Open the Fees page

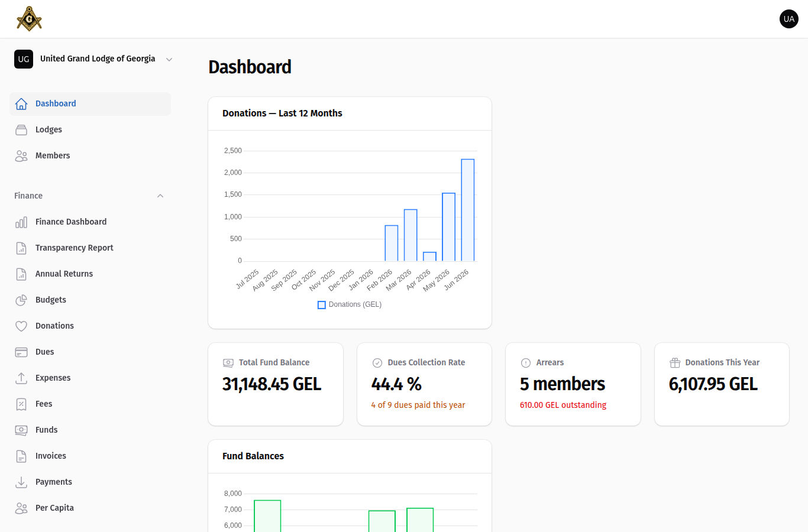[x=90, y=404]
